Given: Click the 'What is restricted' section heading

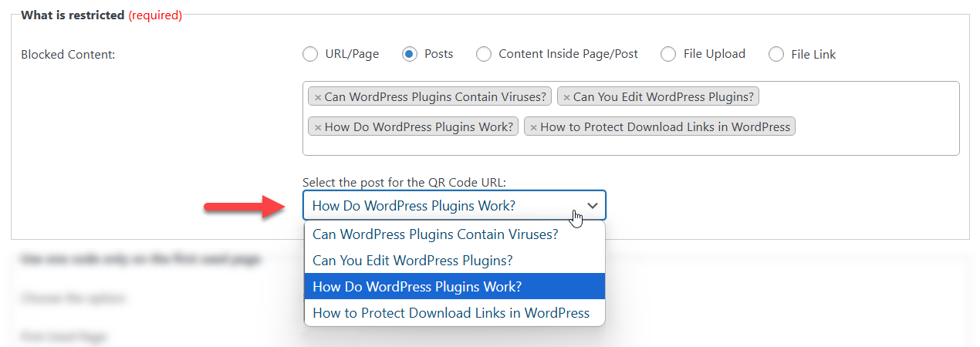Looking at the screenshot, I should point(73,15).
